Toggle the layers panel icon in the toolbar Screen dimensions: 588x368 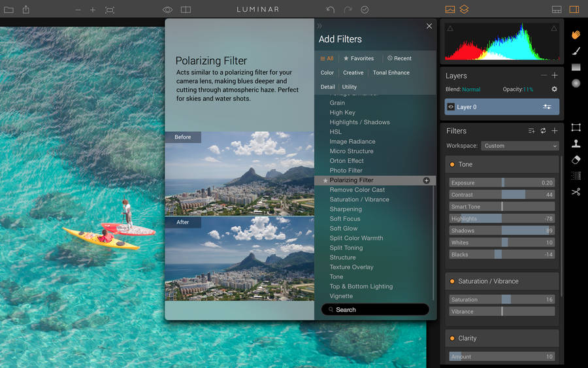pyautogui.click(x=465, y=9)
